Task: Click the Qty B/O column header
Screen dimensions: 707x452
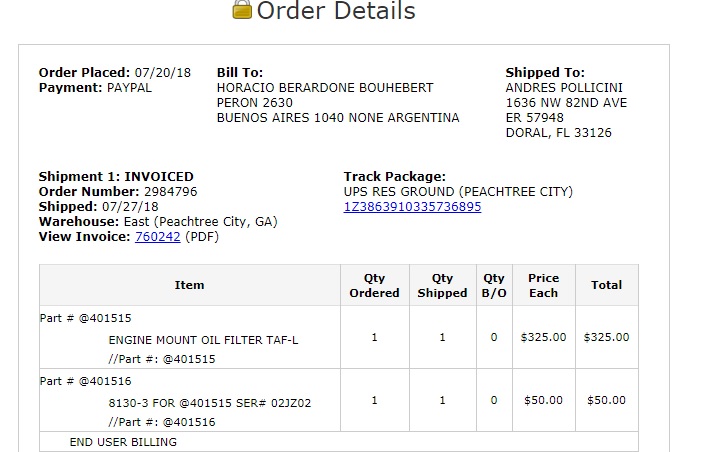Action: [494, 285]
